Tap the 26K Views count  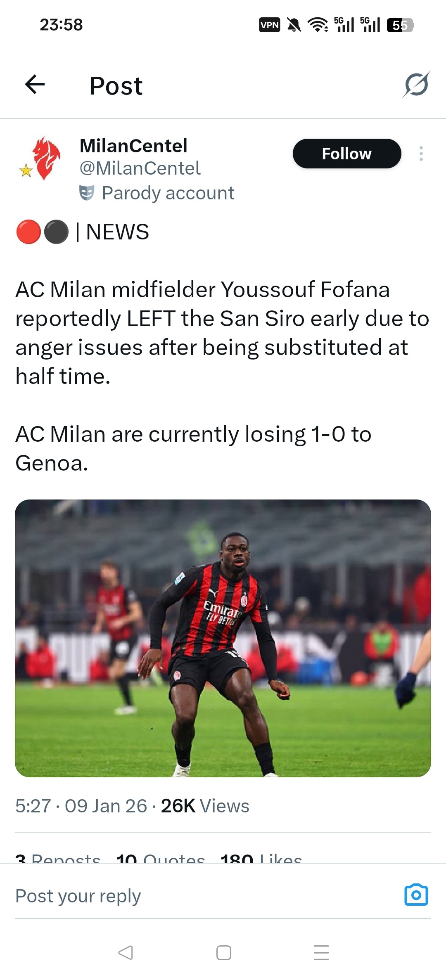coord(205,806)
